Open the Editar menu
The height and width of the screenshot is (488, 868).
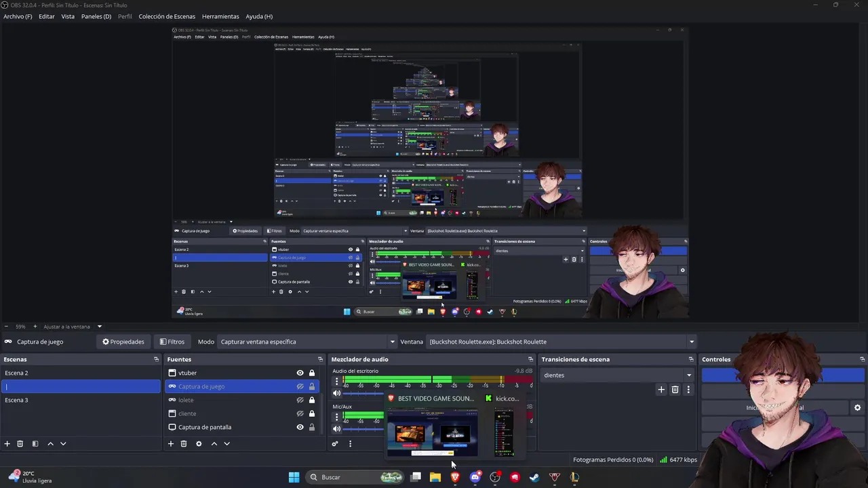coord(47,16)
